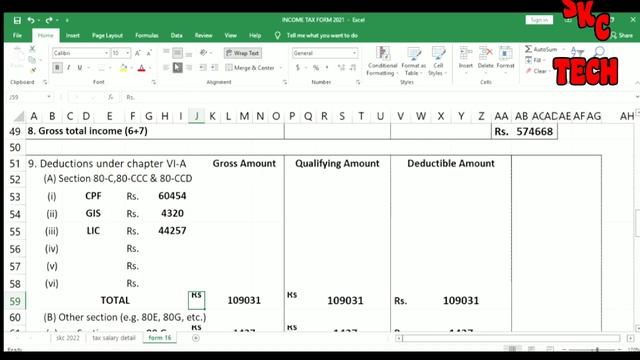Activate the Format Painter brush
Screen dimensions: 640x360
33,70
